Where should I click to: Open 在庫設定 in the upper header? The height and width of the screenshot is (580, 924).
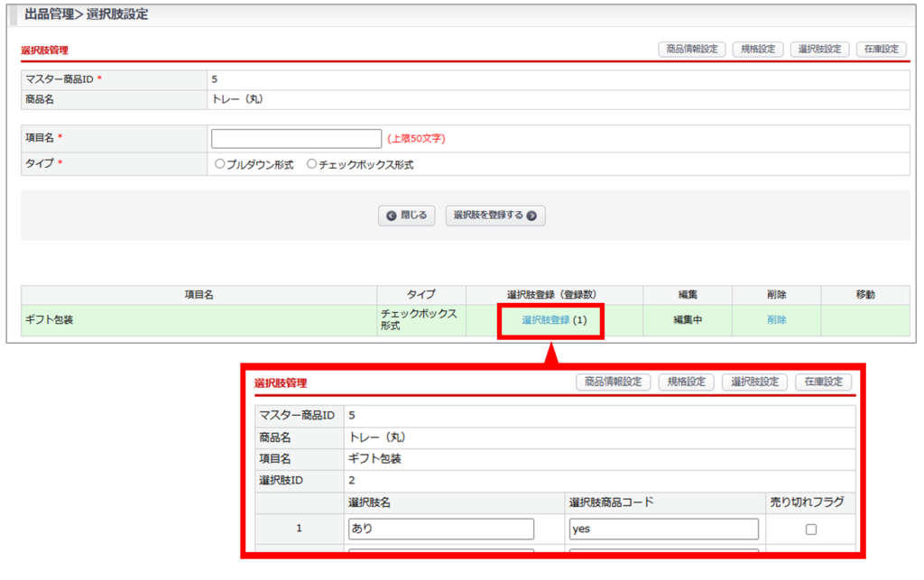point(881,50)
